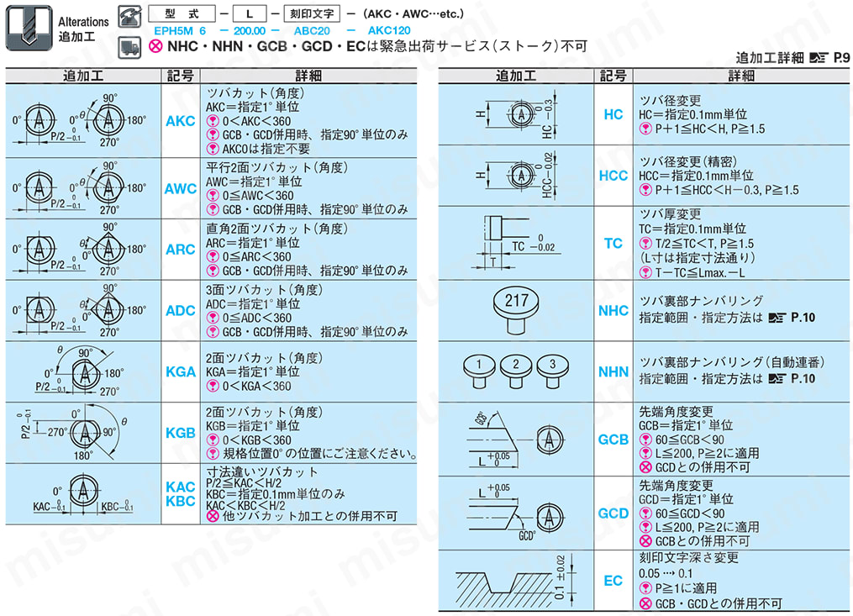Click the delivery truck icon

129,47
